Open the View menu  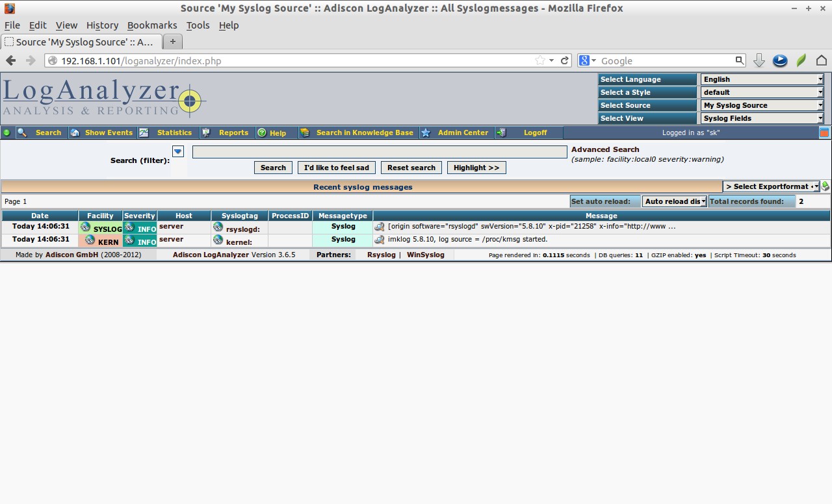click(66, 25)
